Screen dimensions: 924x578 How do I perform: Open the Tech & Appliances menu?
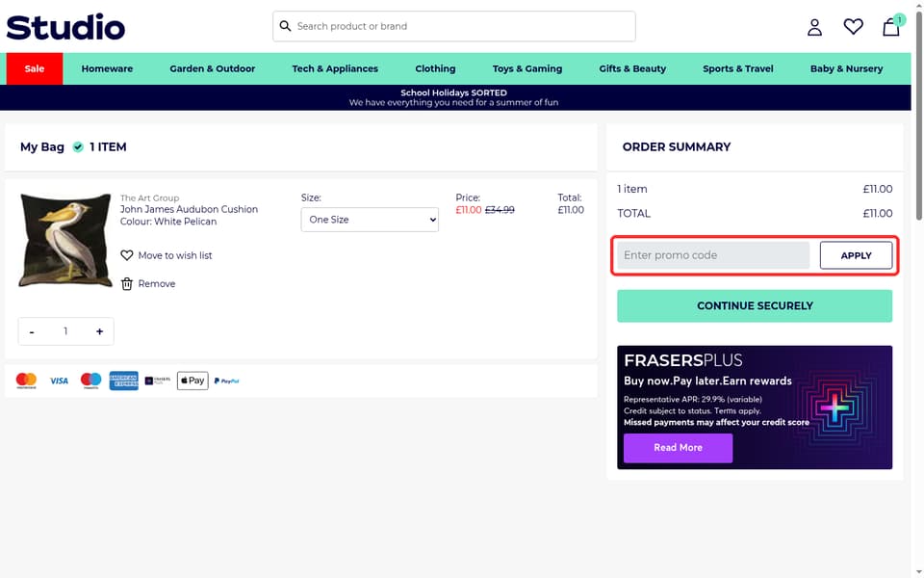pos(335,68)
